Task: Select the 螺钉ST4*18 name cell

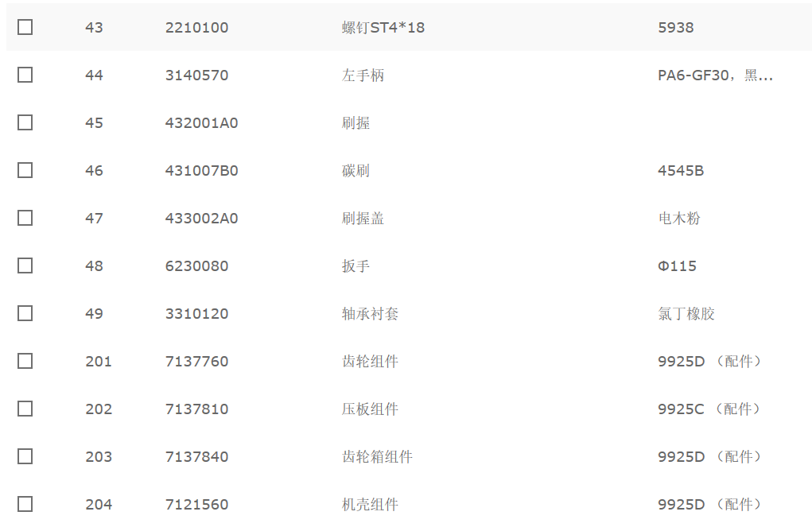Action: point(383,28)
